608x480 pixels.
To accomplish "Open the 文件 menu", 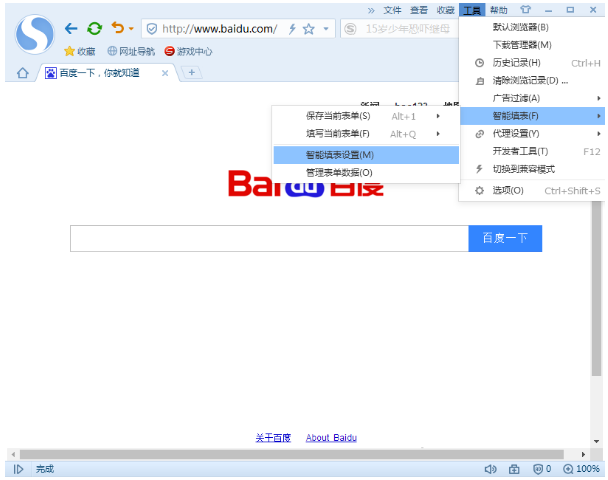I will 392,10.
